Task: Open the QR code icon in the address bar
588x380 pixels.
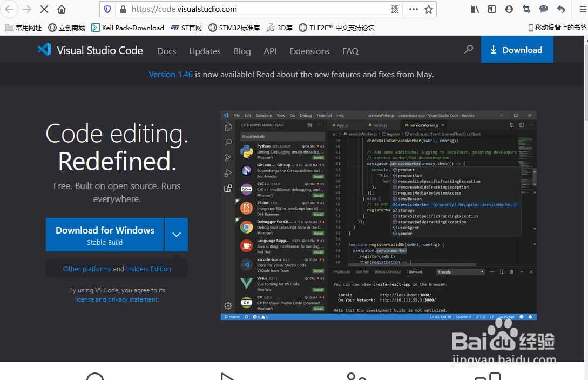Action: (395, 9)
